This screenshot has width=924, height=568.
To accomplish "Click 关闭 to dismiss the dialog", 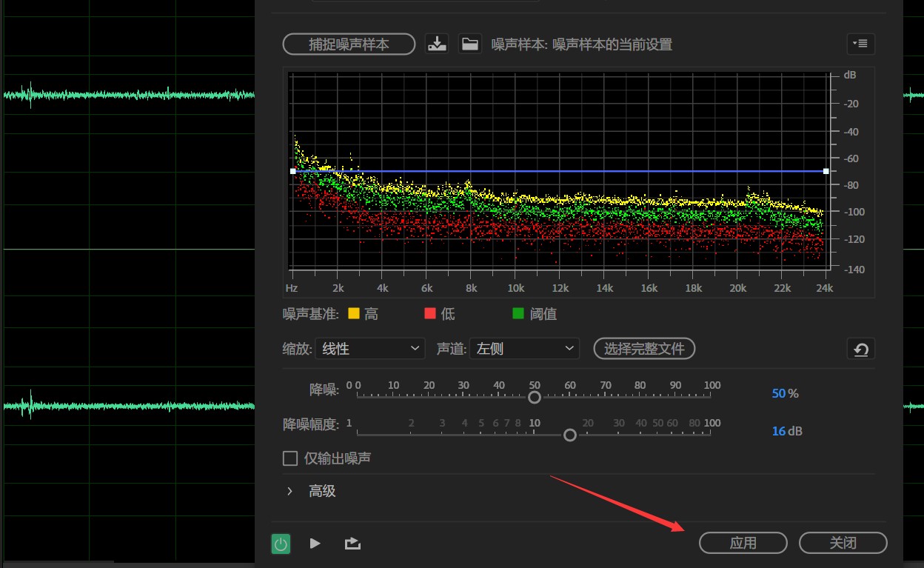I will pos(843,543).
